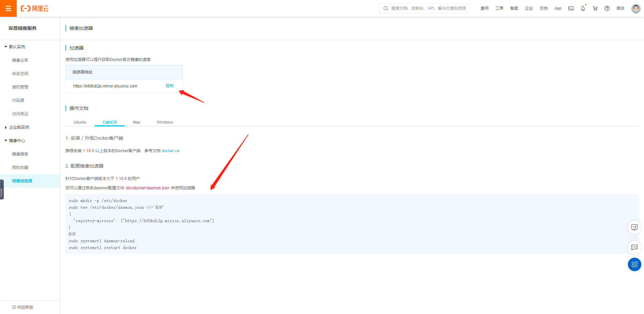Image resolution: width=644 pixels, height=314 pixels.
Task: Switch language via 简体
Action: point(621,8)
